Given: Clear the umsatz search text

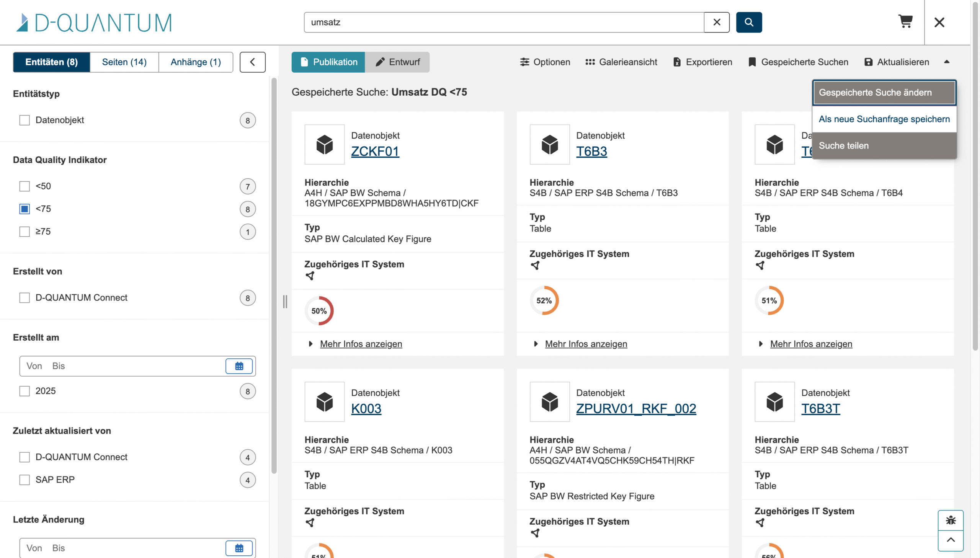Looking at the screenshot, I should [716, 22].
